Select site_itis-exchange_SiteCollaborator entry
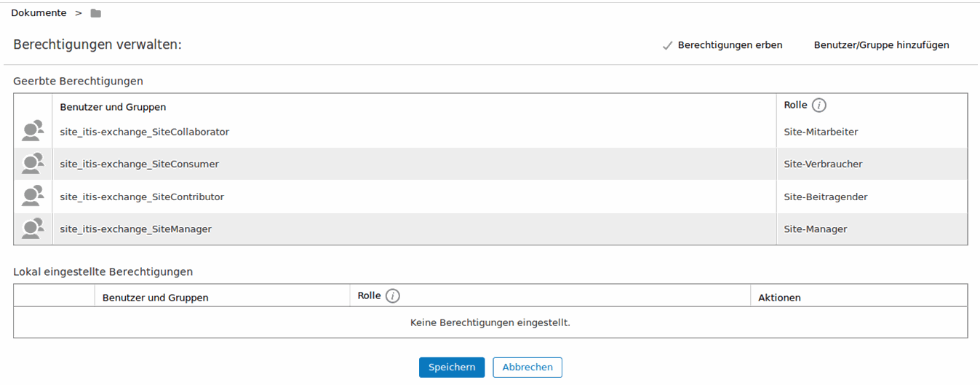Image resolution: width=980 pixels, height=385 pixels. 145,132
